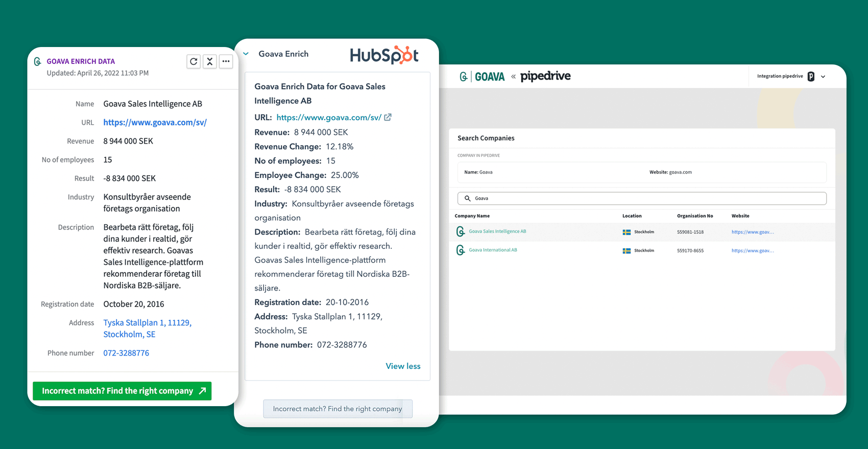Click Revenue value 8 944 000 SEK in left card

[128, 141]
